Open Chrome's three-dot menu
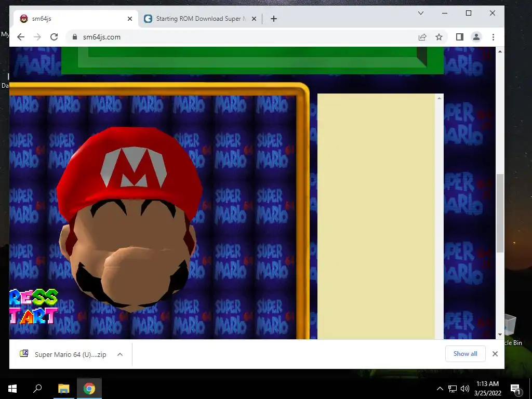532x399 pixels. point(494,37)
